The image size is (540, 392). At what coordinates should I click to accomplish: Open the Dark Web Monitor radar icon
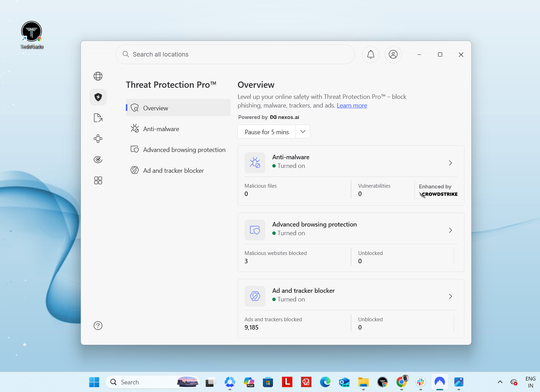[x=98, y=160]
